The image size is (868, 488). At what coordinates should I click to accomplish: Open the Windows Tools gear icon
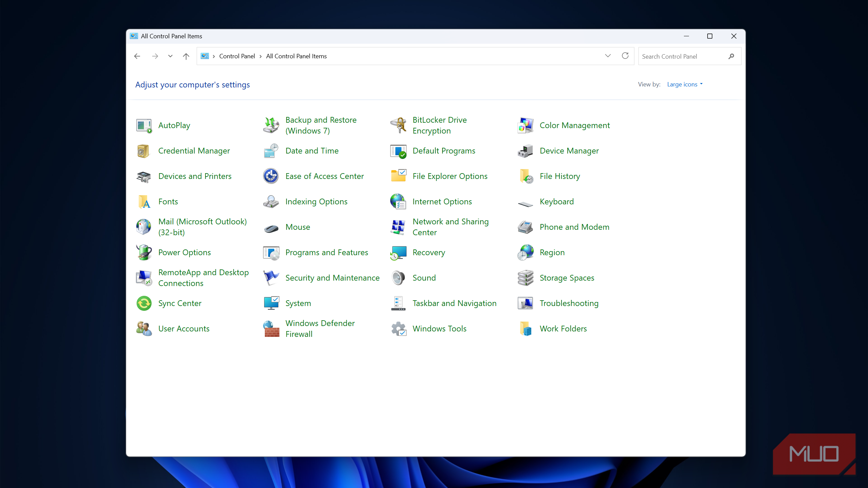tap(398, 329)
